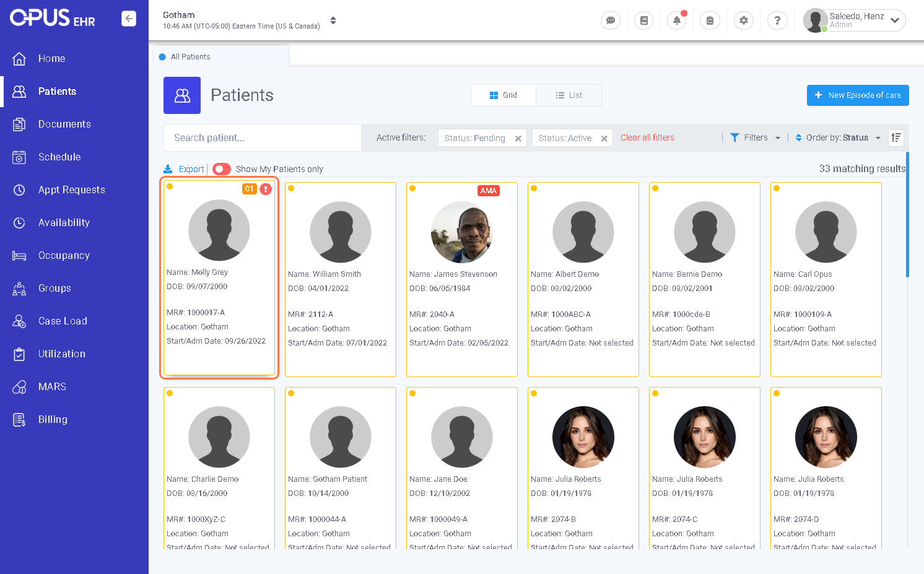
Task: Click Molly Grey's red alert icon
Action: (266, 189)
